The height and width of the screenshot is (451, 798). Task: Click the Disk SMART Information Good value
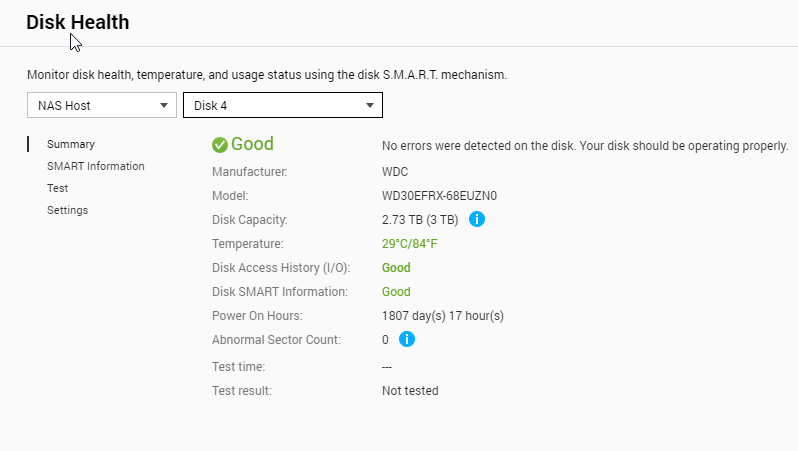396,291
